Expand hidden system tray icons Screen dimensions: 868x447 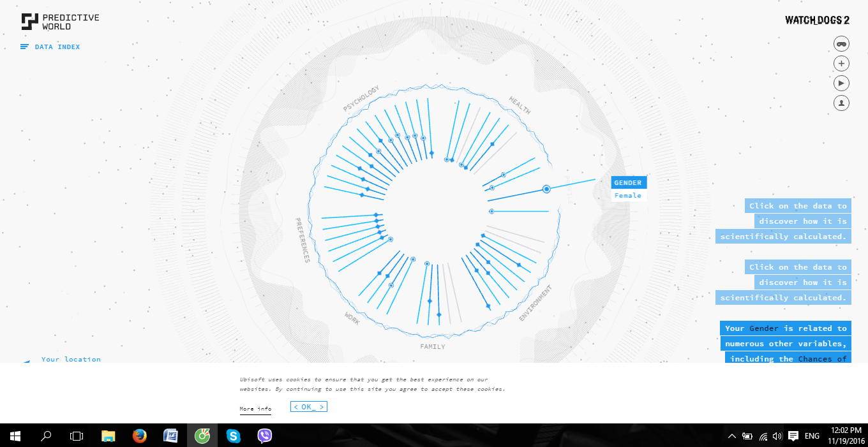[732, 436]
